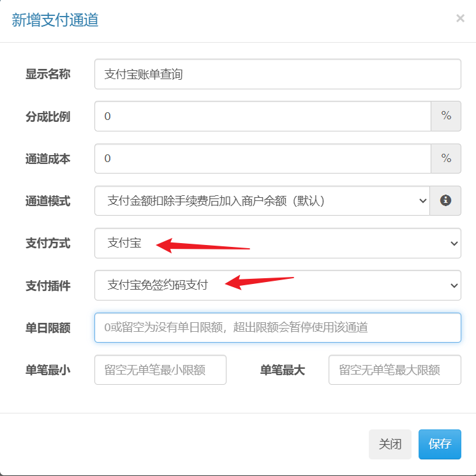Viewport: 476px width, 476px height.
Task: Click the 保存 button
Action: [440, 444]
